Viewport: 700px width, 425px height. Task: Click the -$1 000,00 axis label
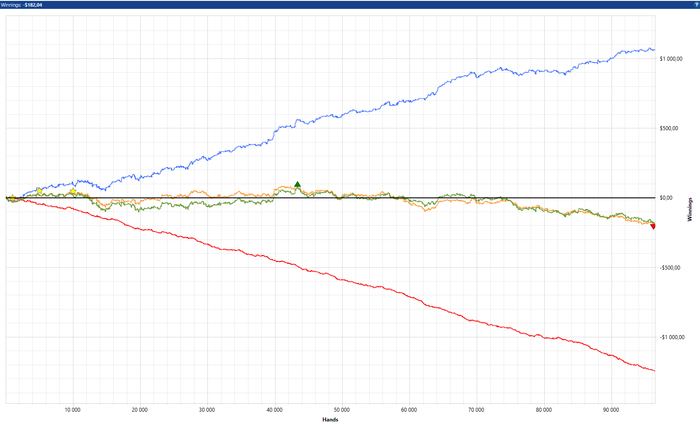pos(672,338)
